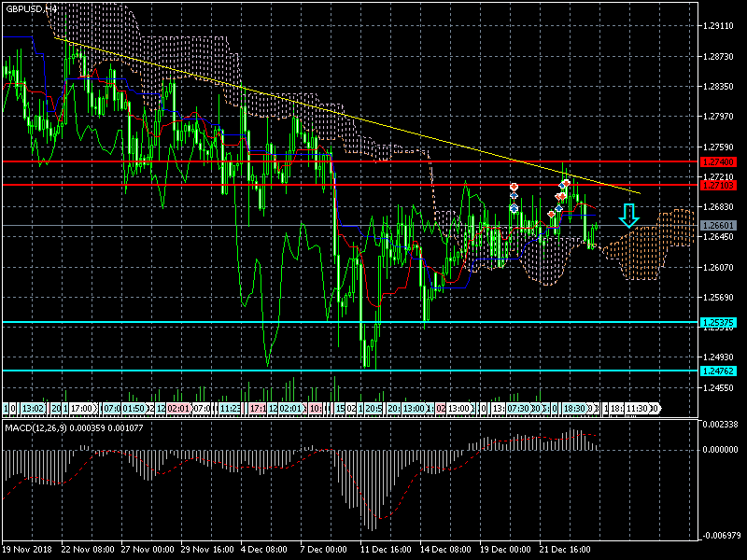Viewport: 747px width, 560px height.
Task: Select the trade arrow touching the yellow trendline
Action: 565,184
